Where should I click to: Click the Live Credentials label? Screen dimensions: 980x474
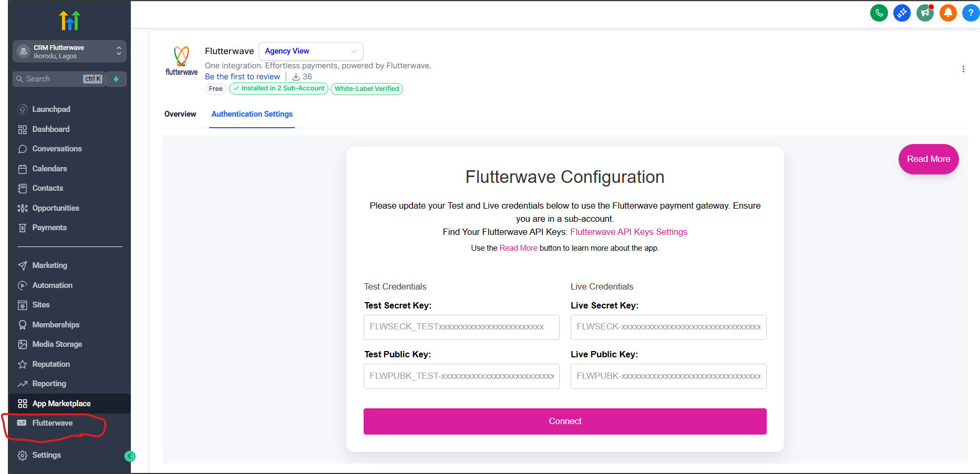tap(602, 286)
